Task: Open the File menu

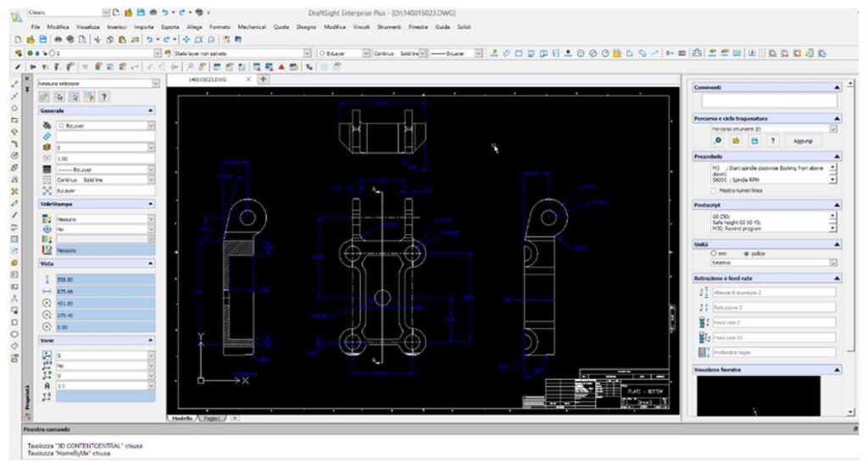Action: tap(36, 26)
